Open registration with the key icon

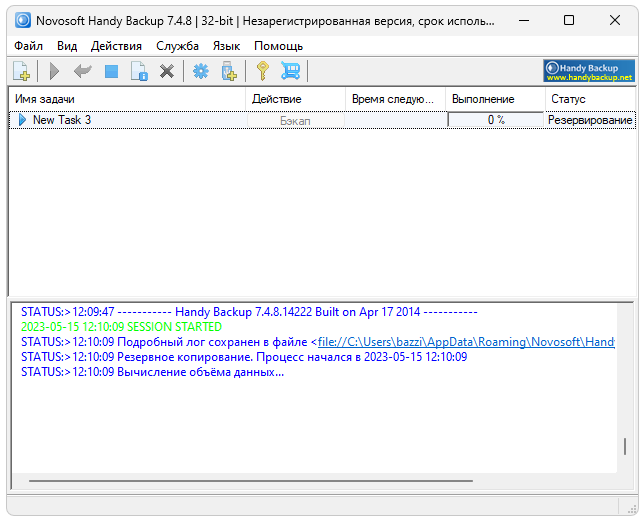(263, 71)
